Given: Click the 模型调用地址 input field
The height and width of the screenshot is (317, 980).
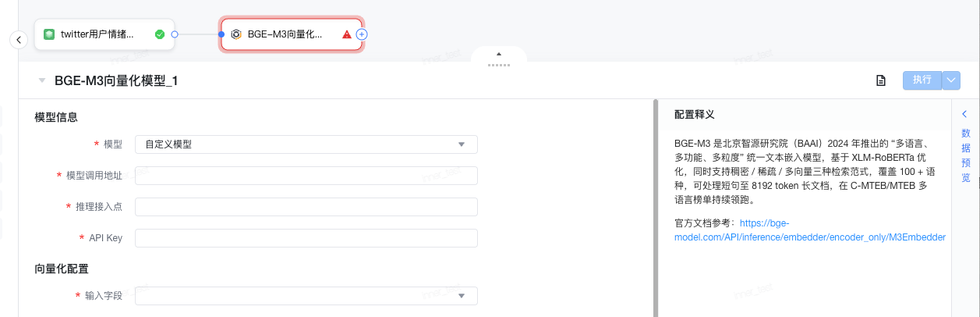Looking at the screenshot, I should [x=306, y=176].
